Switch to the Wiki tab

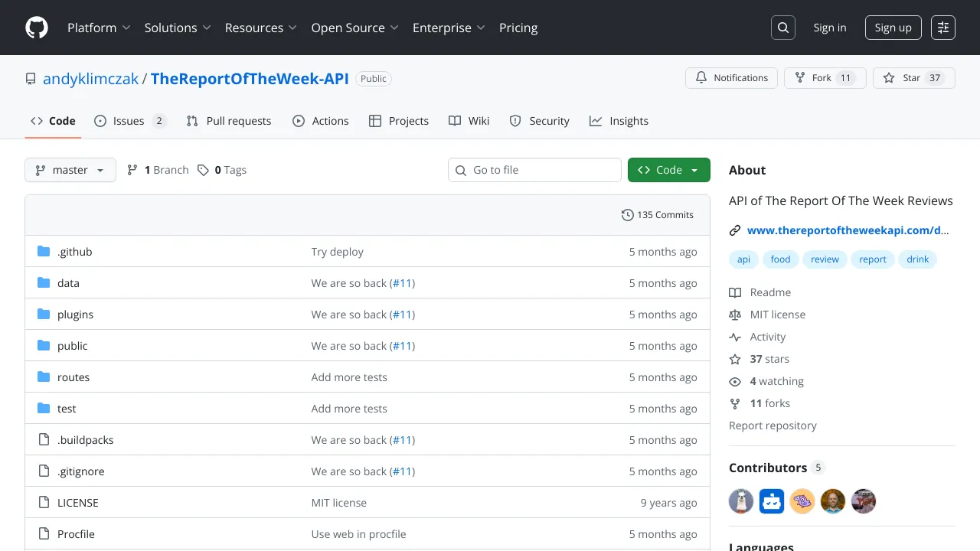pos(469,121)
